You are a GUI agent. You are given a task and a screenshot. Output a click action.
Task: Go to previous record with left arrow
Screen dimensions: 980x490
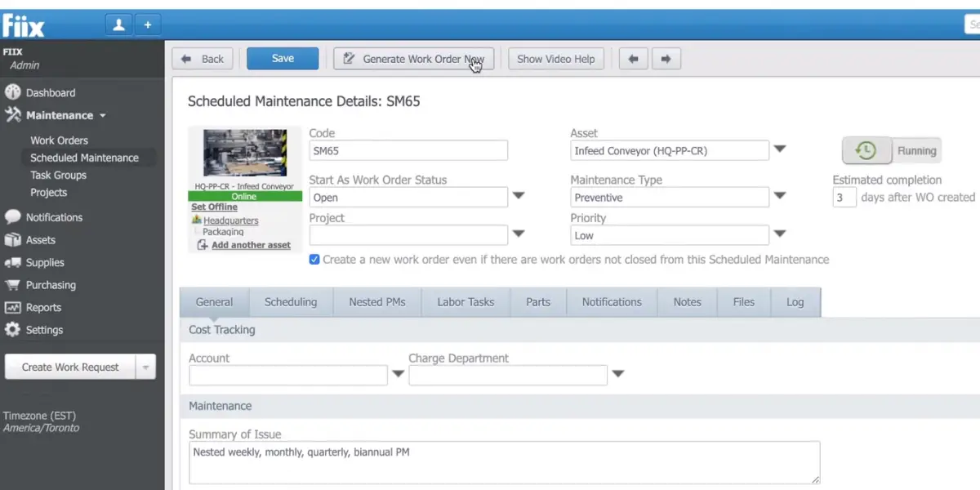point(634,59)
